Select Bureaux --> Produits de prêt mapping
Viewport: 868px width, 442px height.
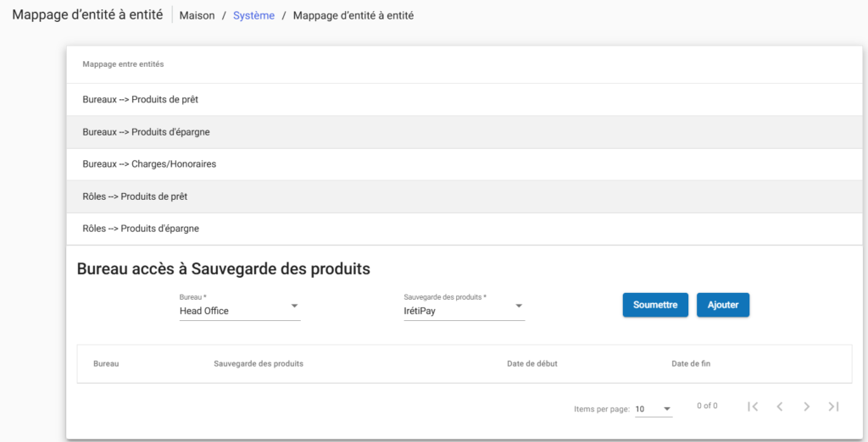141,100
